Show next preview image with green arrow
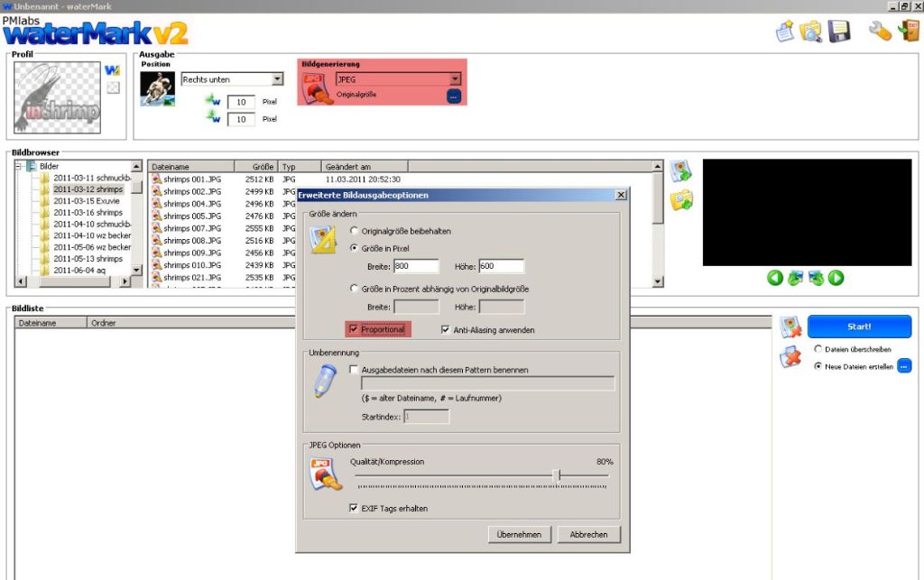 point(836,278)
